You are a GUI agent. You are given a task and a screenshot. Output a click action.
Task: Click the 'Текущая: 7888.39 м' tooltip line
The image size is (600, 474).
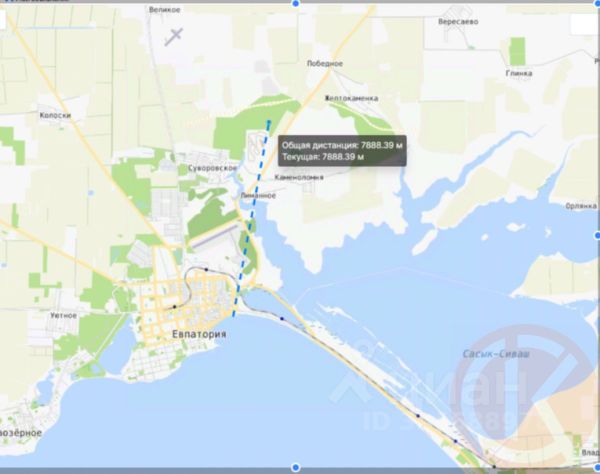pyautogui.click(x=323, y=157)
